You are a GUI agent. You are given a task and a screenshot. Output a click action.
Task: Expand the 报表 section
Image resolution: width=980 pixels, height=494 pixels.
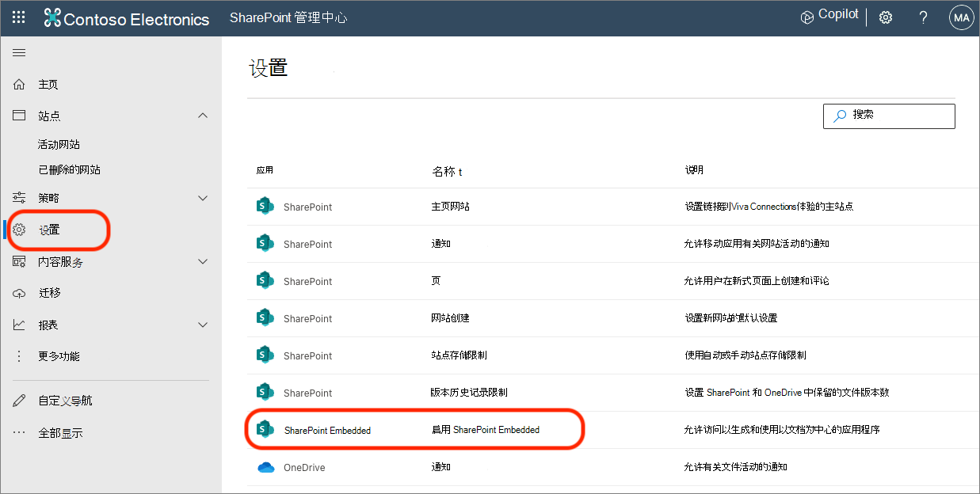(x=203, y=324)
